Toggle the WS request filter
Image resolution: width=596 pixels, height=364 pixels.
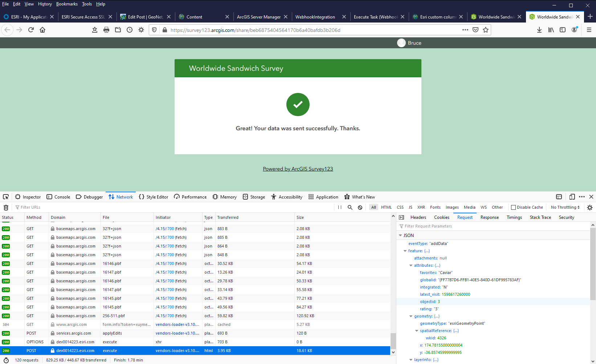[x=483, y=207]
